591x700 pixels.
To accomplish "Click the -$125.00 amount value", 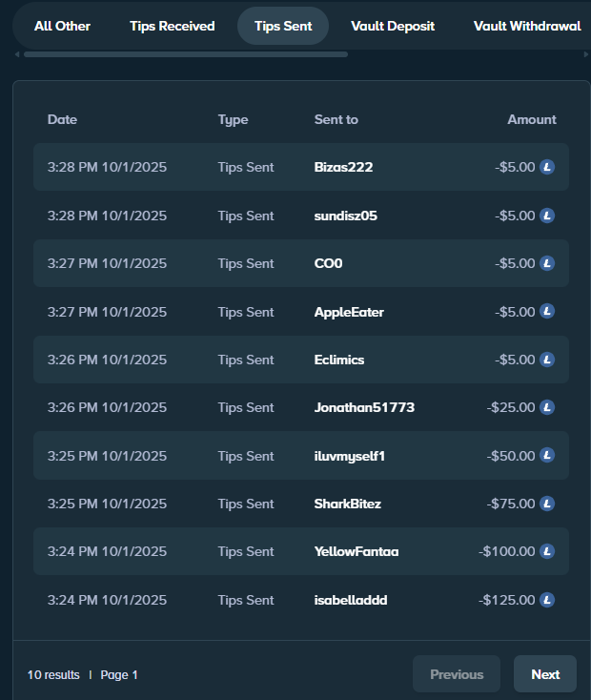I will pyautogui.click(x=506, y=600).
